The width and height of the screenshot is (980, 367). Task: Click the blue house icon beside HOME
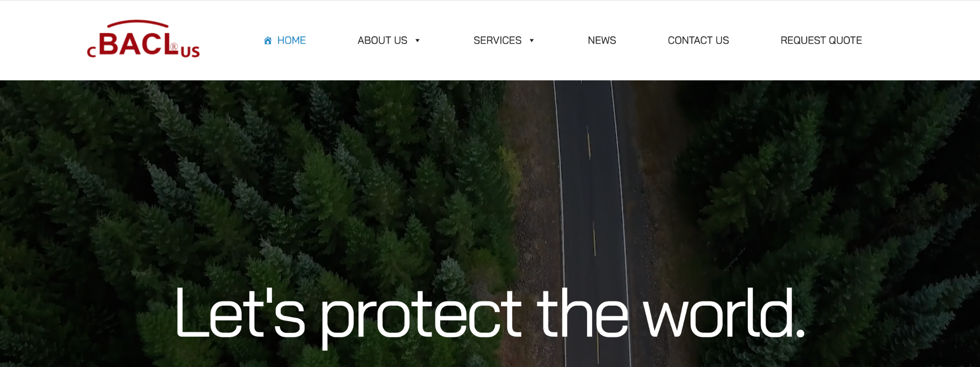coord(268,40)
